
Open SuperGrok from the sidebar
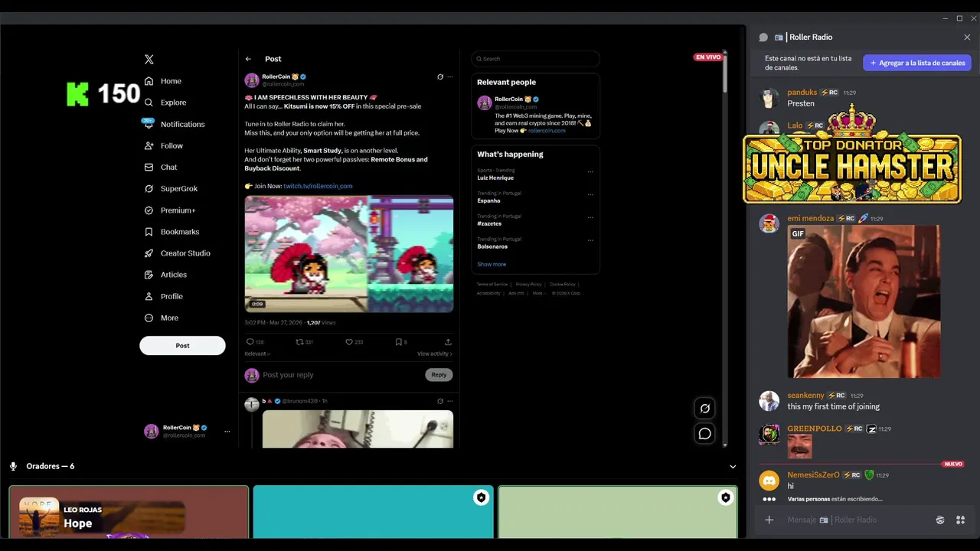click(x=171, y=188)
